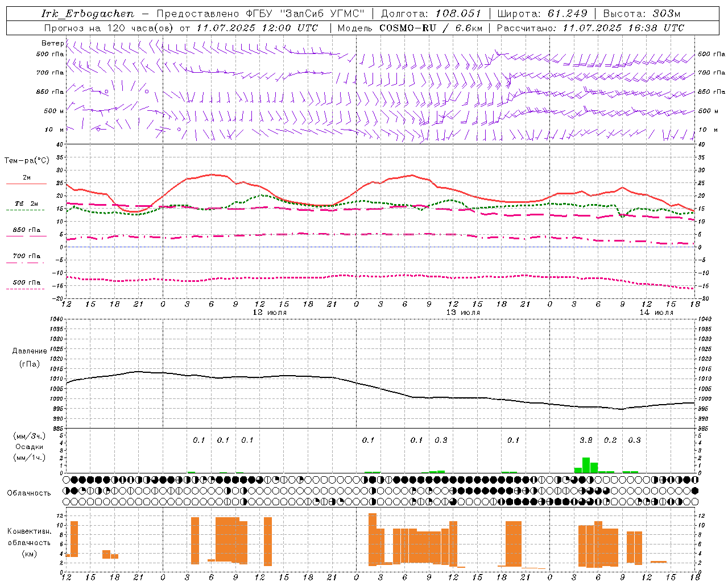The height and width of the screenshot is (582, 728).
Task: Click the 'Конвективн.' convective cloud label
Action: click(29, 531)
